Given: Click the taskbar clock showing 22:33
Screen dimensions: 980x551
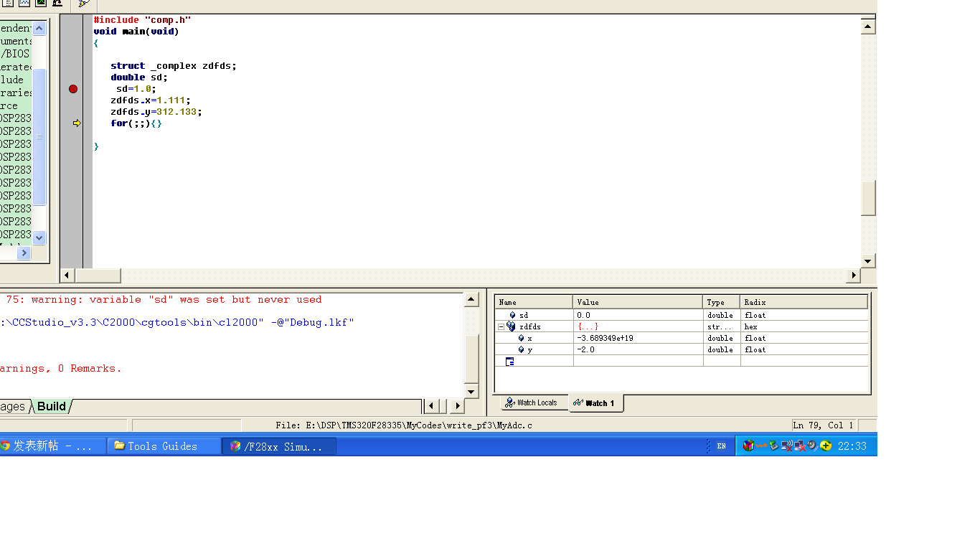Looking at the screenshot, I should [852, 446].
